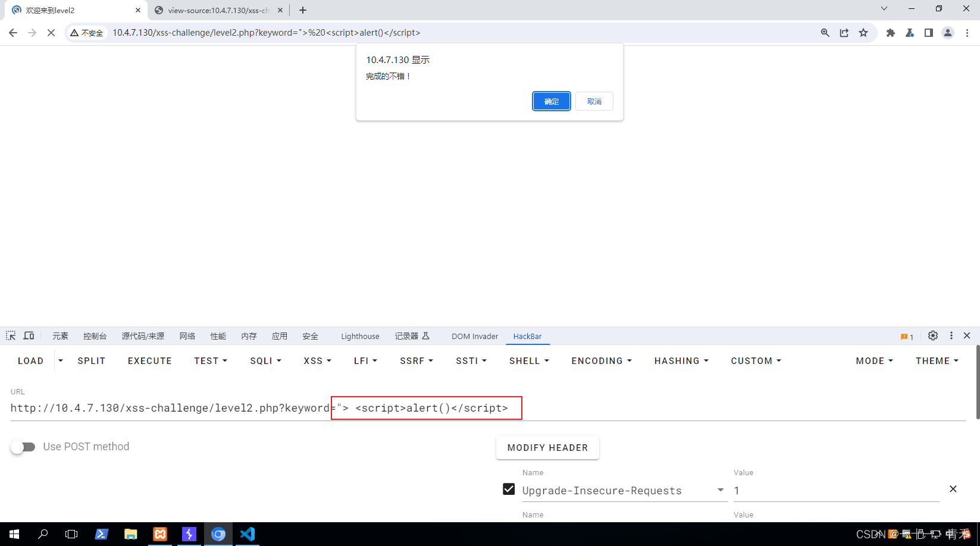Bookmark this page with star icon
This screenshot has width=980, height=546.
(x=863, y=33)
